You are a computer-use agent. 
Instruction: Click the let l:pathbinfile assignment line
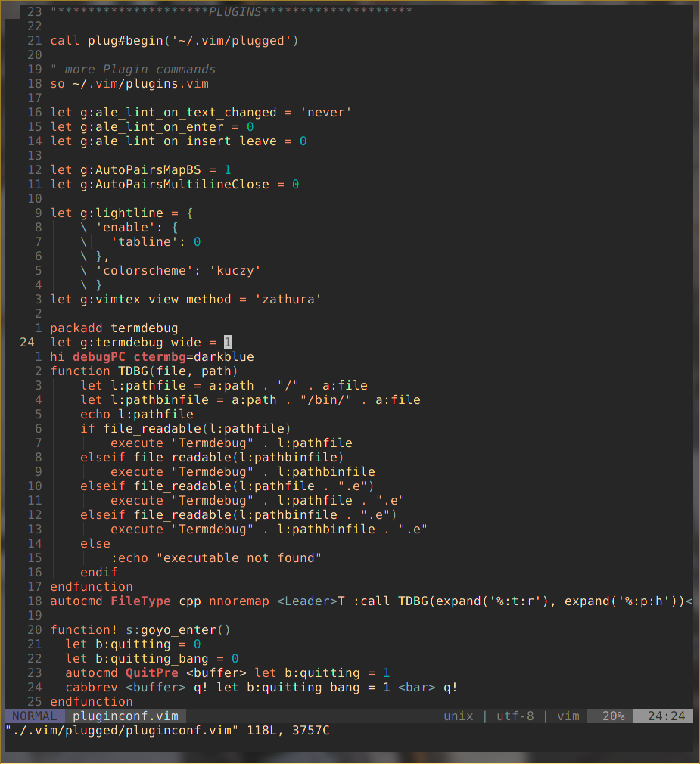(x=250, y=400)
